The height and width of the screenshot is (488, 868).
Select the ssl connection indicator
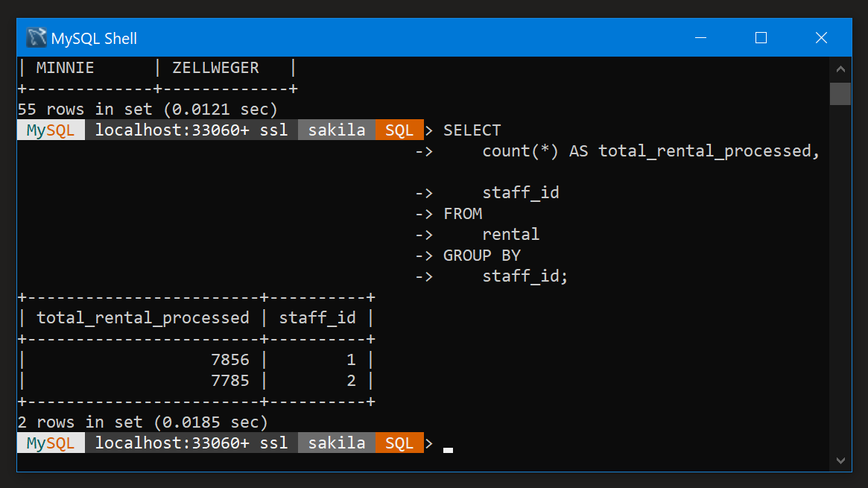click(x=274, y=129)
